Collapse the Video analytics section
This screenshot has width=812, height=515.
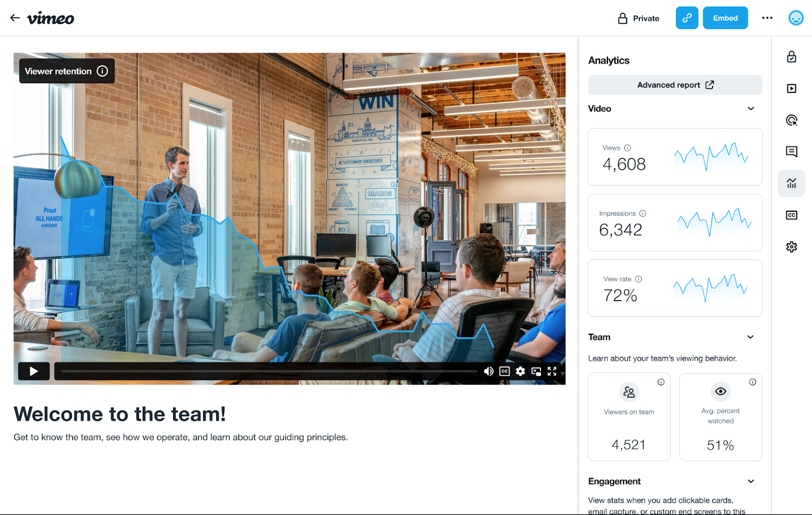click(x=751, y=109)
